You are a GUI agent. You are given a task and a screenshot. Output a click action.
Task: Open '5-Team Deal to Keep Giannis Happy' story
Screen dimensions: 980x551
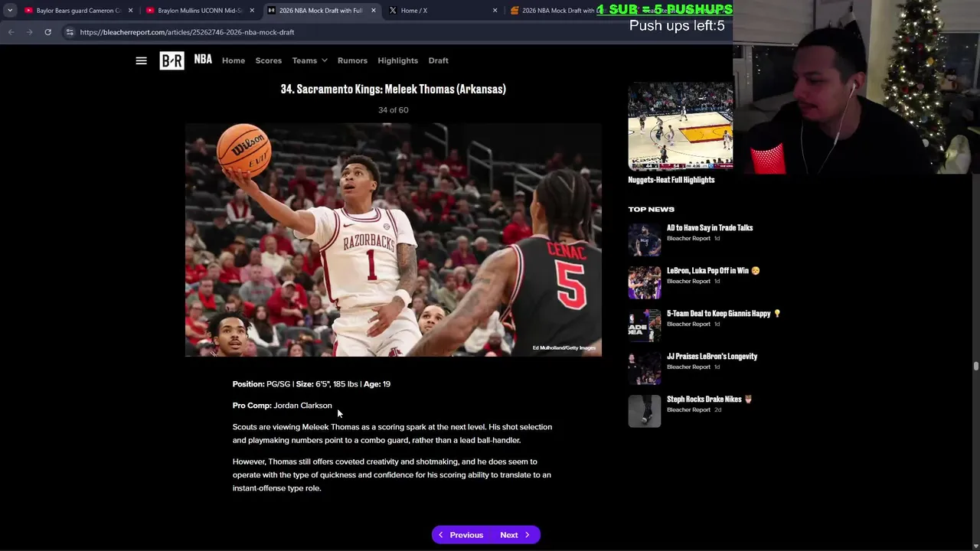[x=724, y=313]
